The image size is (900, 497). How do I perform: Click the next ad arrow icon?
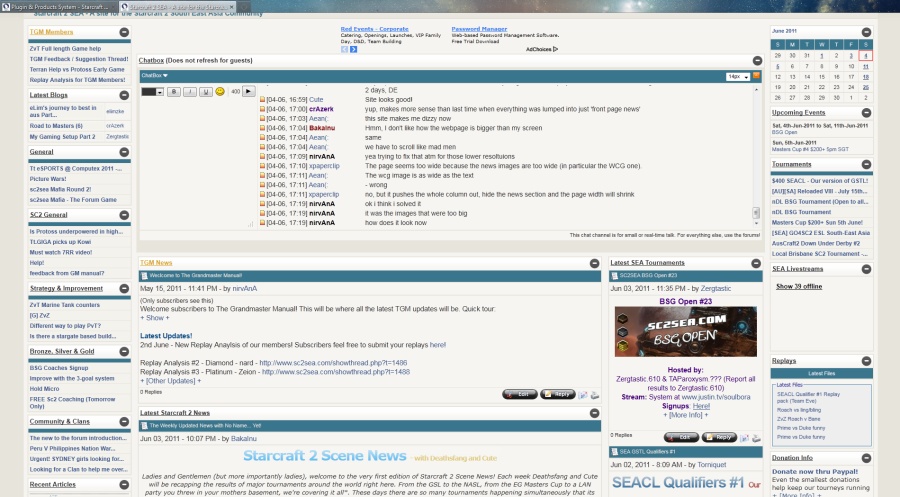tap(353, 49)
